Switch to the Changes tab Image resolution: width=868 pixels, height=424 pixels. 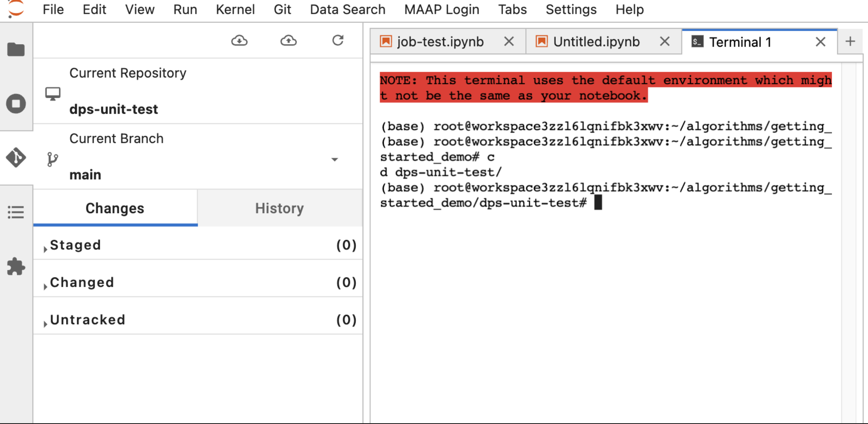pos(115,208)
